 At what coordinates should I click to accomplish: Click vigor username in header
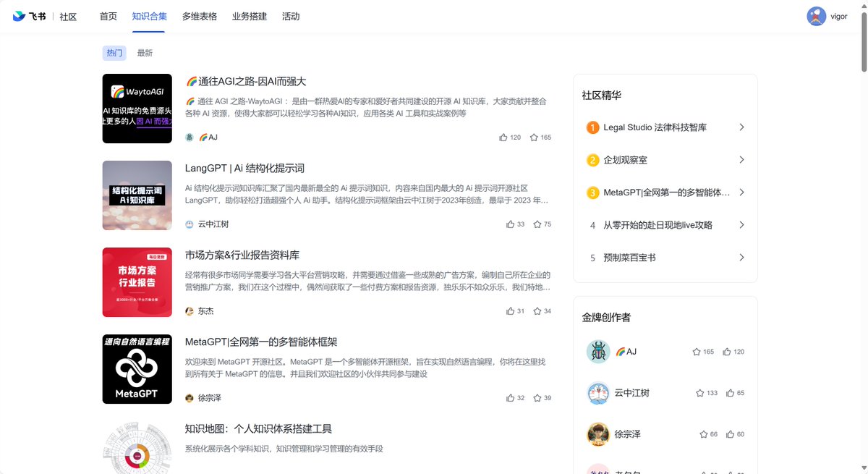click(839, 16)
